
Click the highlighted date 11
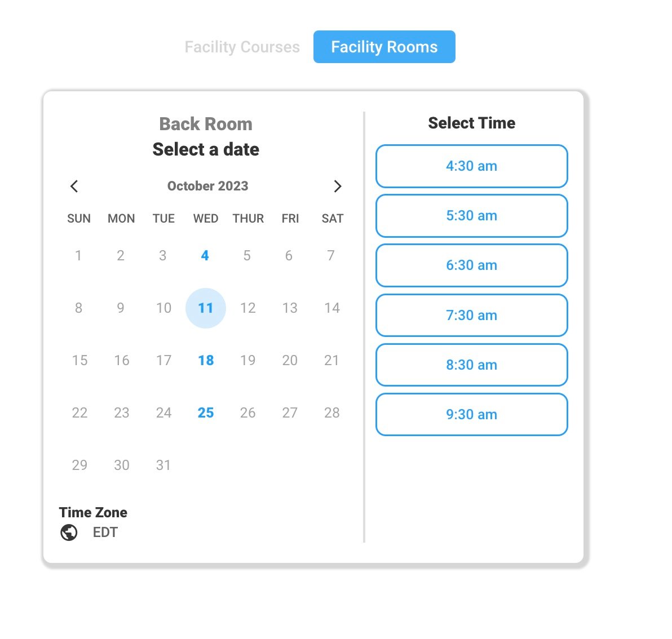[206, 308]
